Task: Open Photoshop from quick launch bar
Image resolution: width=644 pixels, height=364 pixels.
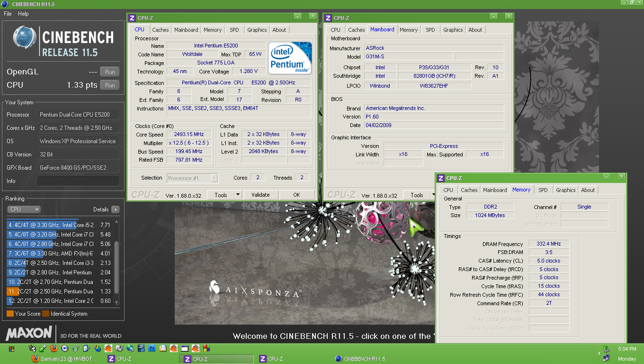Action: (152, 348)
